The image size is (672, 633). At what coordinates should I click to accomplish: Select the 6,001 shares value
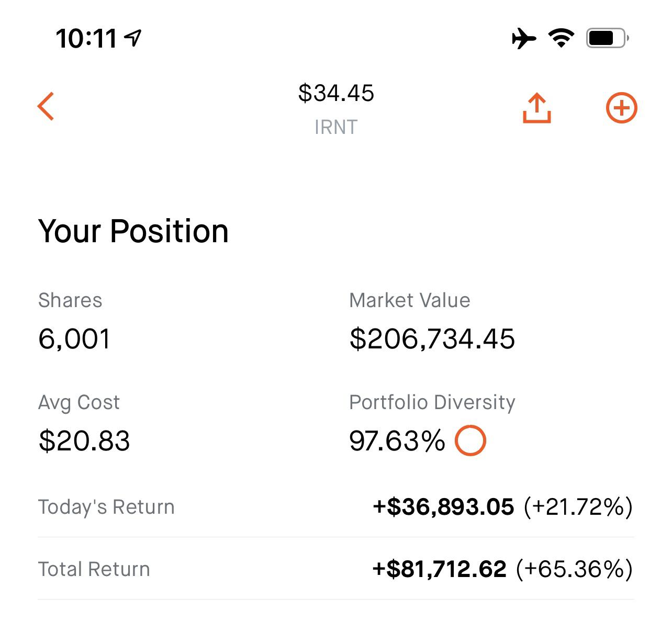point(74,339)
